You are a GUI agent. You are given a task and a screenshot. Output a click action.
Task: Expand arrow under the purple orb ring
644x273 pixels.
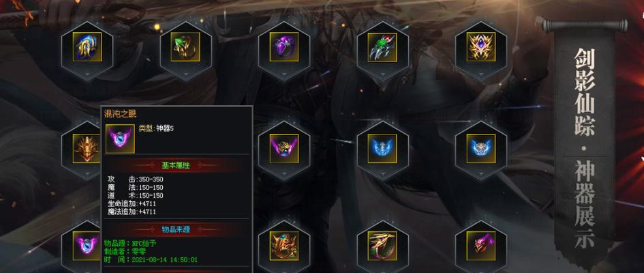(283, 75)
